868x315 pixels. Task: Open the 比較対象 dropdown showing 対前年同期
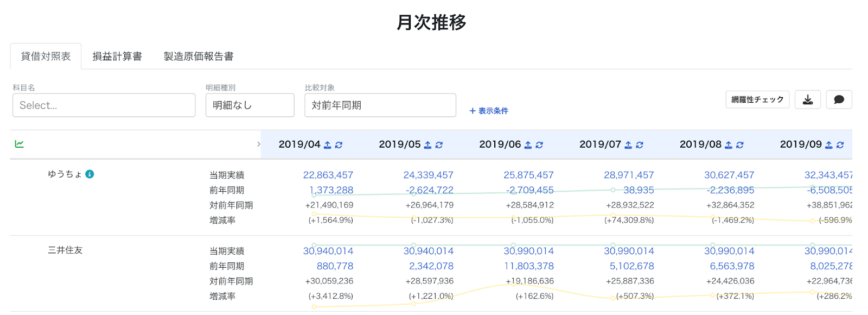click(380, 105)
